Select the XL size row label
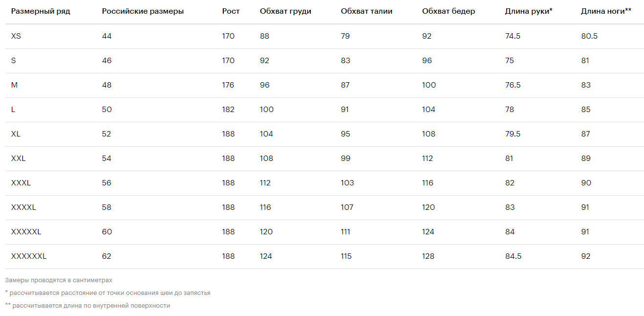The image size is (644, 316). click(x=16, y=134)
